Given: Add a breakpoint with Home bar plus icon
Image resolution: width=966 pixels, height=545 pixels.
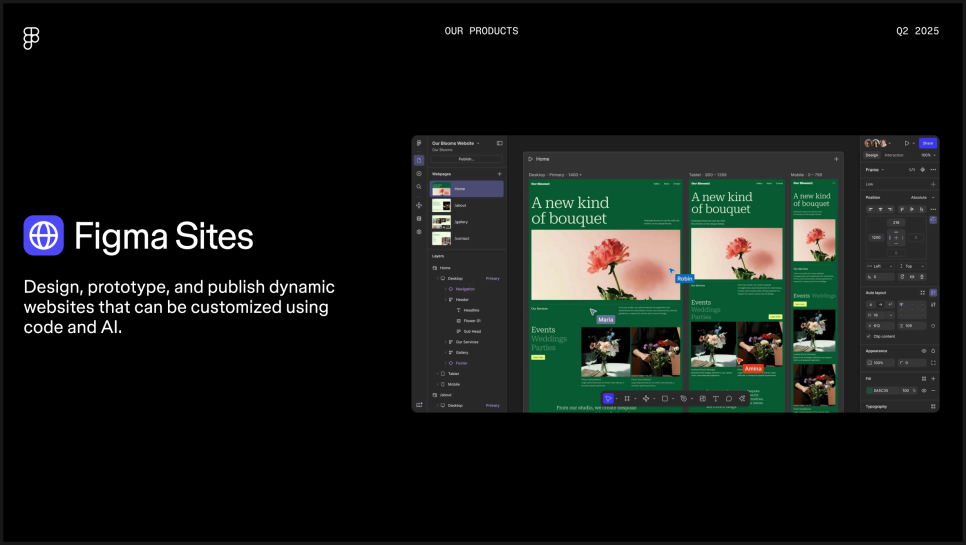Looking at the screenshot, I should (x=836, y=159).
